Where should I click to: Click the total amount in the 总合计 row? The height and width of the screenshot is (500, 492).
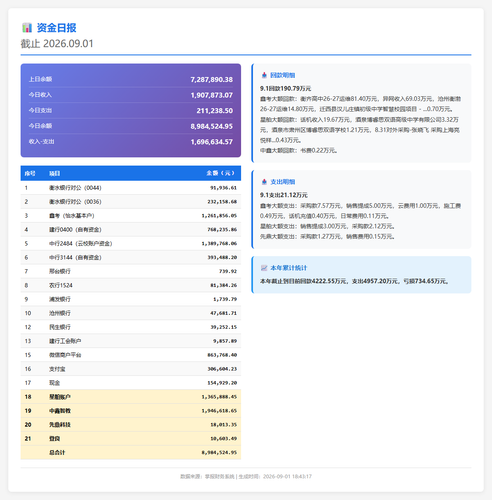219,453
